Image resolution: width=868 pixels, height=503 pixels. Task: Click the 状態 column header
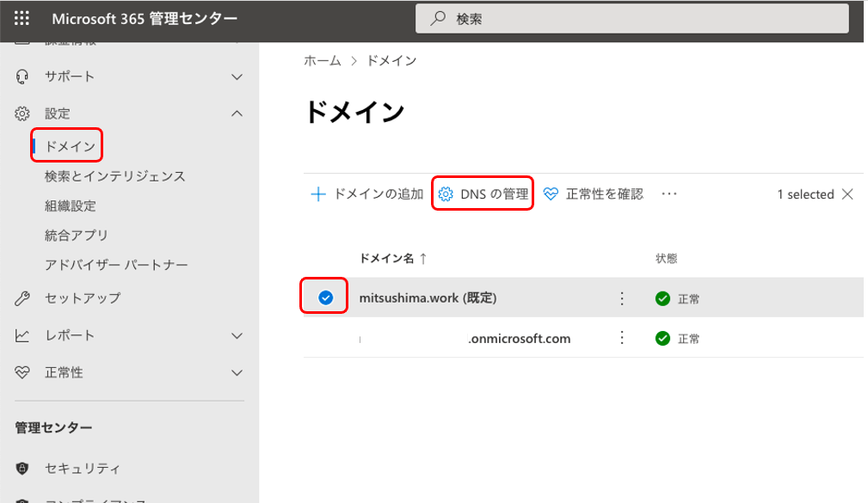[x=667, y=259]
